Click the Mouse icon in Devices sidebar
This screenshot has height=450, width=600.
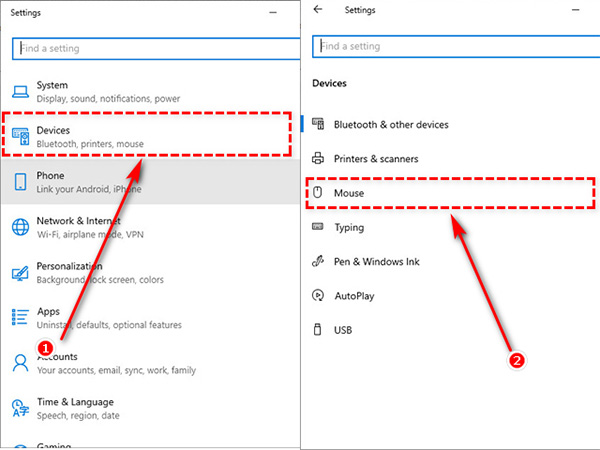coord(319,193)
